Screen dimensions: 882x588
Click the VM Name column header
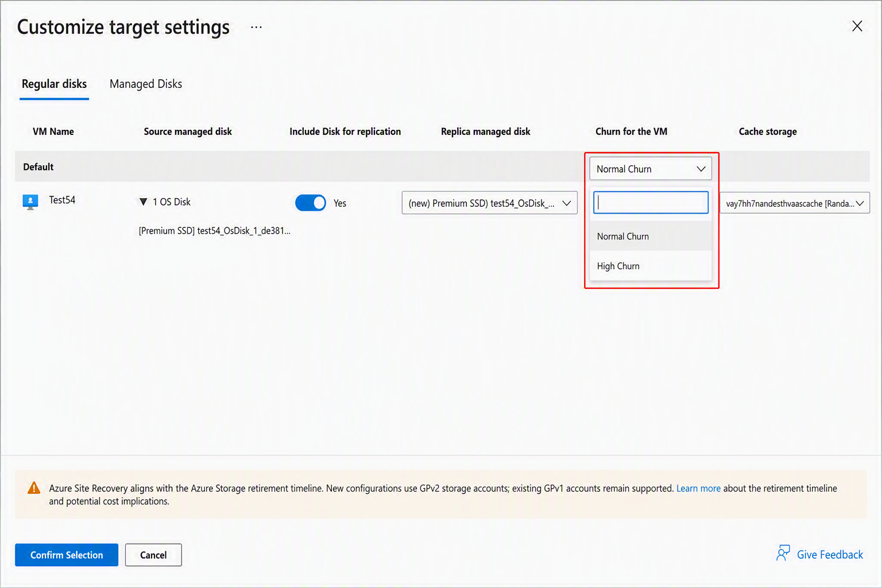53,131
